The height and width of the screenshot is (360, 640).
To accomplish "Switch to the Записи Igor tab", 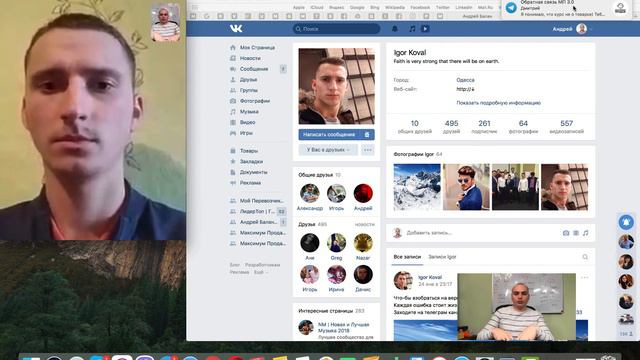I will click(442, 257).
